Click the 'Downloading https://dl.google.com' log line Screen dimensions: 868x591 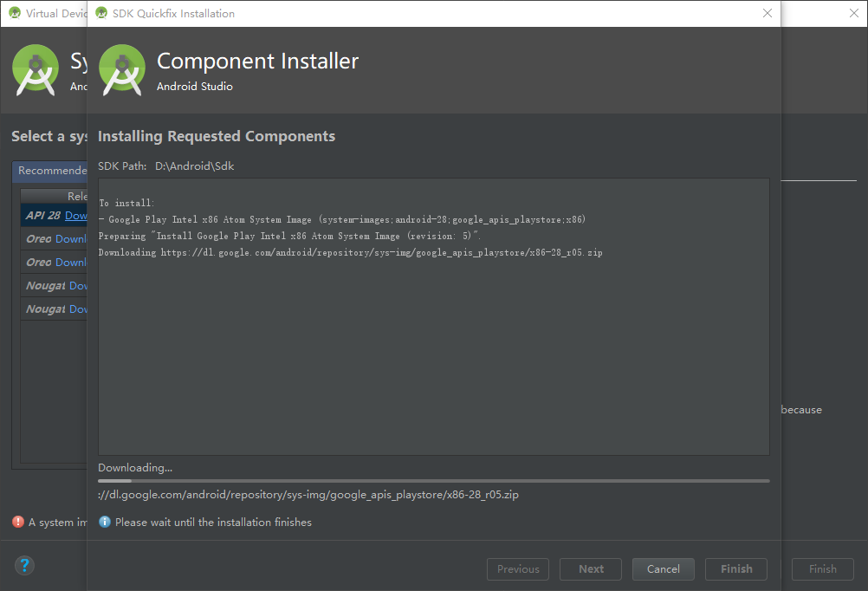[x=351, y=252]
